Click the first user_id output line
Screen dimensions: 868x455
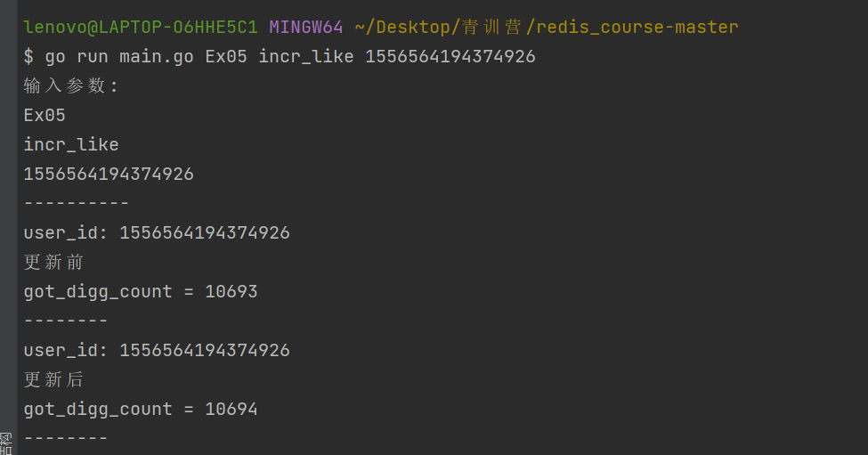click(157, 233)
